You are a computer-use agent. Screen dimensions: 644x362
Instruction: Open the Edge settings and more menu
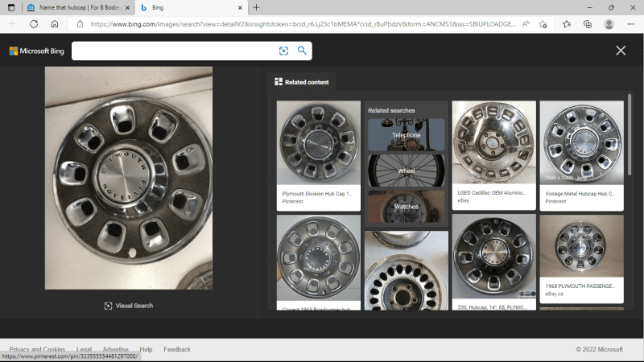(630, 24)
